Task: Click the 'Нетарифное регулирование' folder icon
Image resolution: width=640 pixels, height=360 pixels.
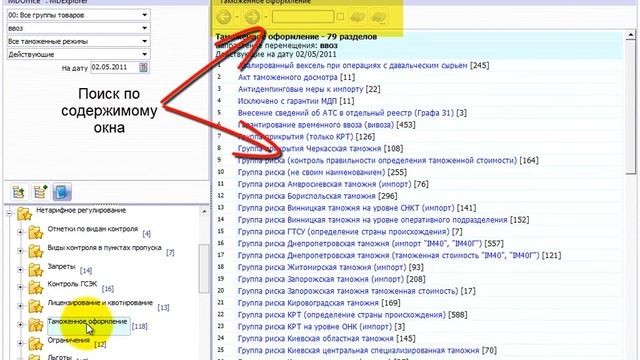Action: click(24, 214)
